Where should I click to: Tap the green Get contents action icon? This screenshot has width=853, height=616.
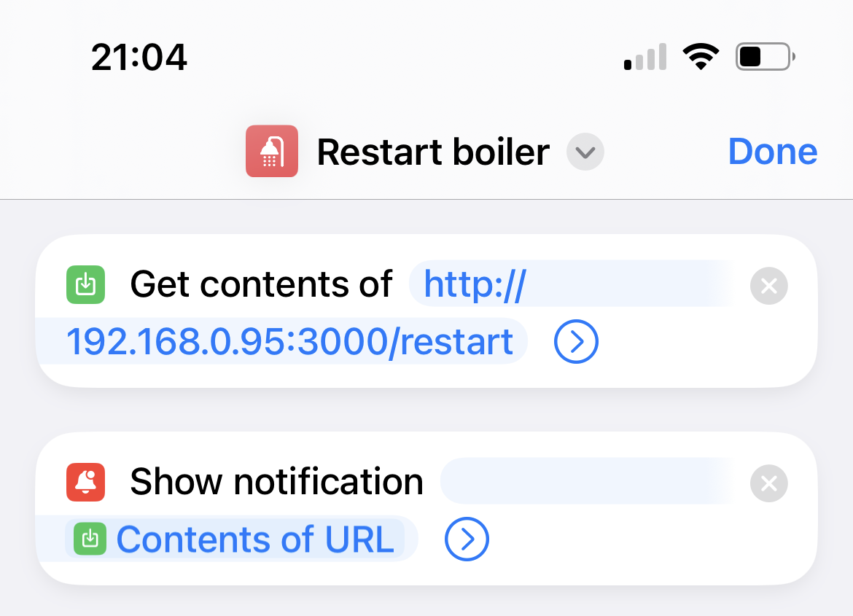(86, 284)
